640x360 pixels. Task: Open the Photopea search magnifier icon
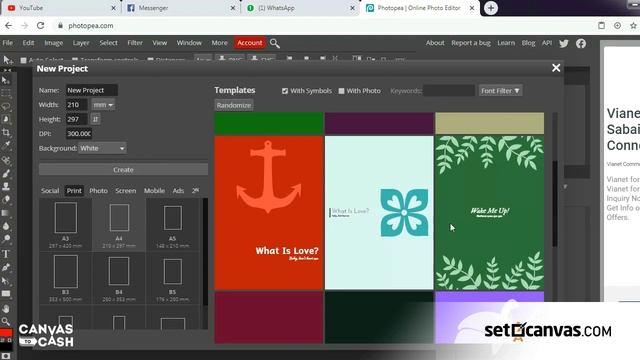click(275, 43)
